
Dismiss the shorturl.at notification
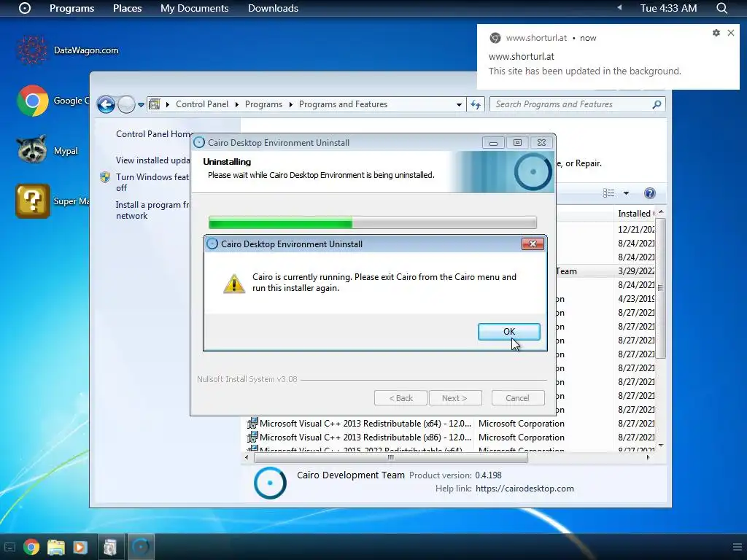(x=731, y=33)
